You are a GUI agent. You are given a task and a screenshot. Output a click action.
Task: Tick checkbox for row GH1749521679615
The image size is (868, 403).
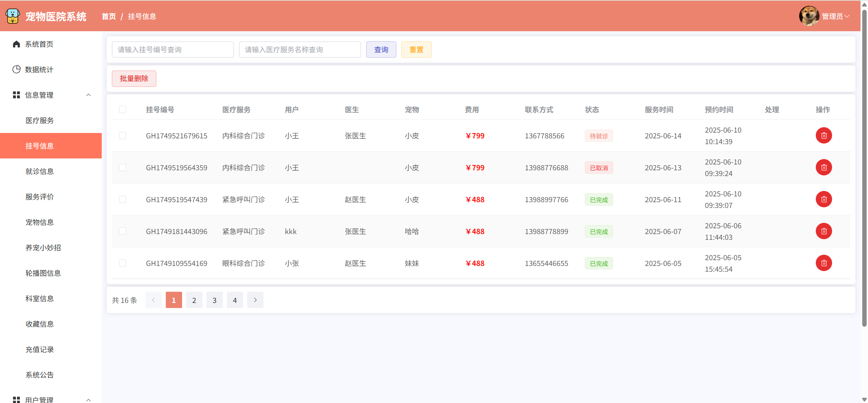[x=122, y=136]
